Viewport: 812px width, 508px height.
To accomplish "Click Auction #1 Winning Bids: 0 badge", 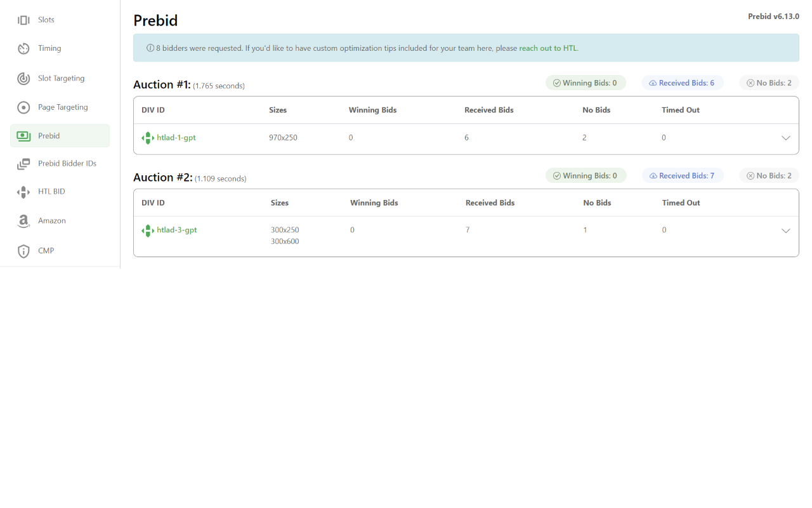I will 586,83.
